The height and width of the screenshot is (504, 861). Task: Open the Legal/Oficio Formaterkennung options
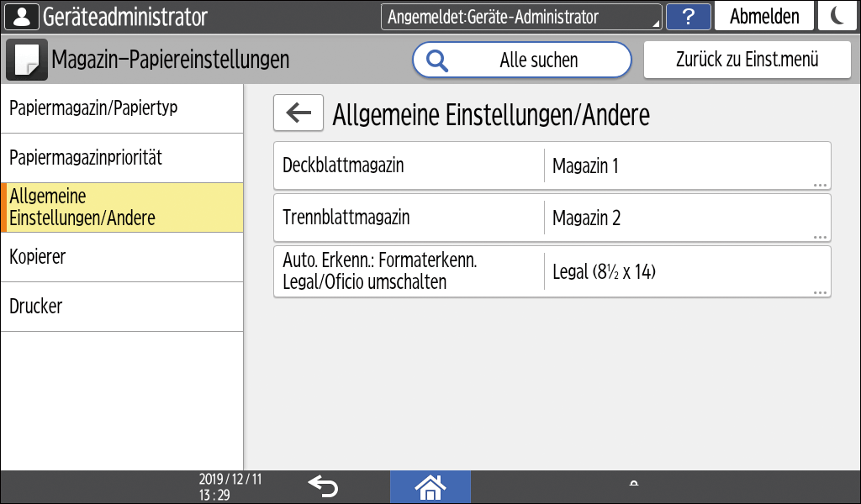coord(552,271)
